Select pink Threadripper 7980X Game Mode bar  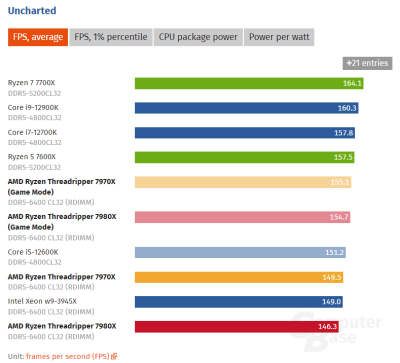243,217
